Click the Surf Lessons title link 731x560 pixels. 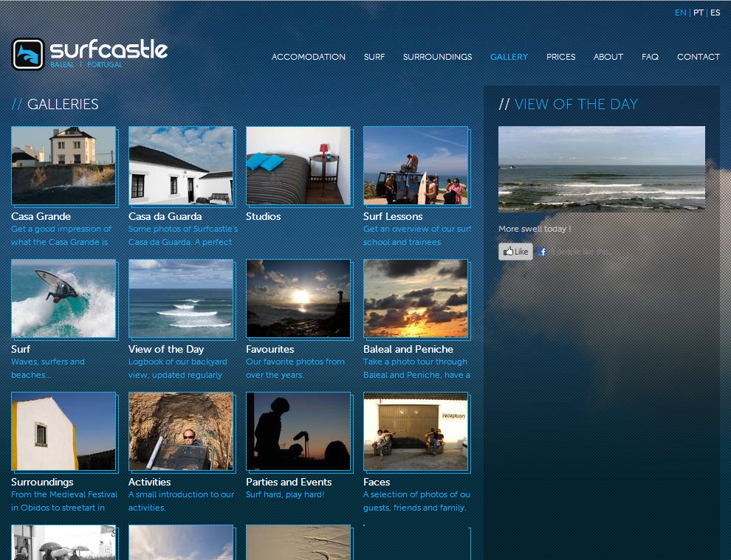(393, 217)
